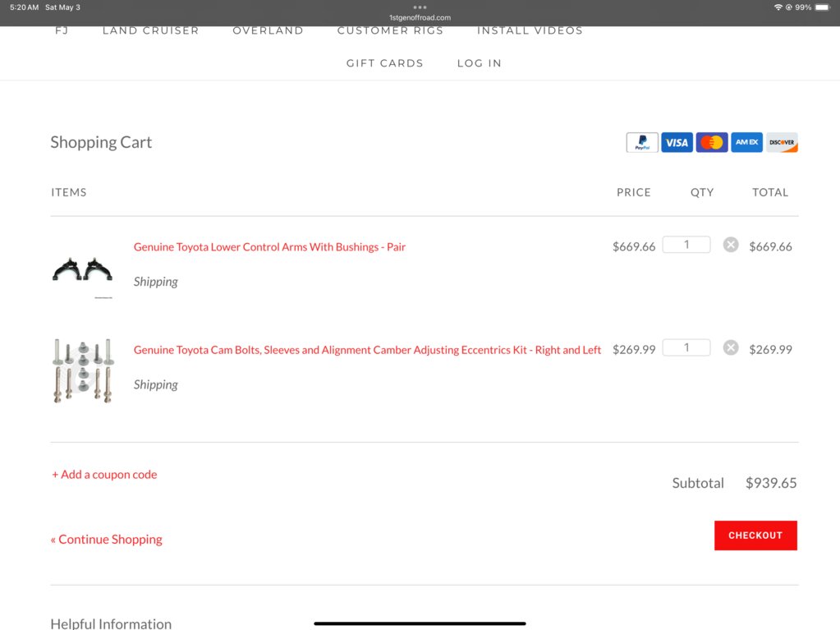Click the Shopping Cart heading
The image size is (840, 630).
click(x=101, y=142)
